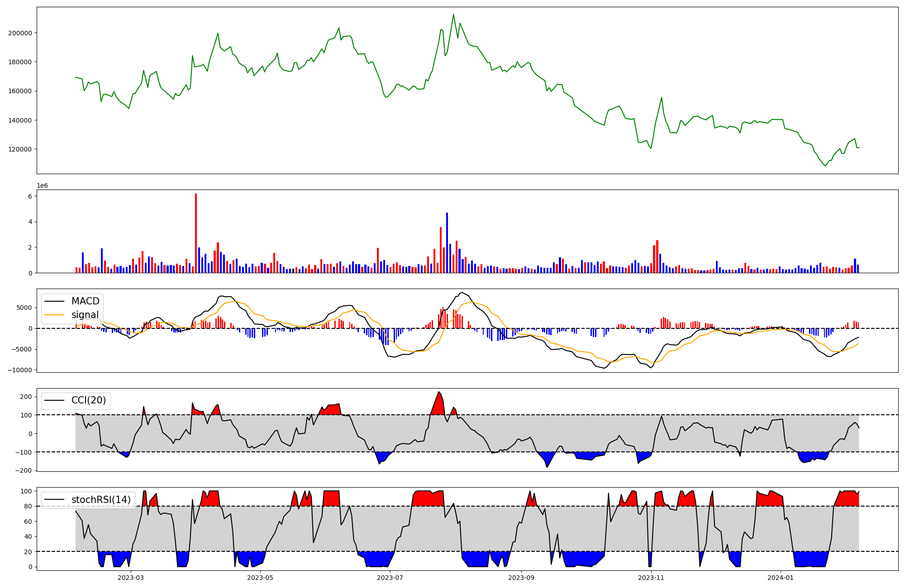Click the 2023-09 x-axis date label

pyautogui.click(x=521, y=578)
